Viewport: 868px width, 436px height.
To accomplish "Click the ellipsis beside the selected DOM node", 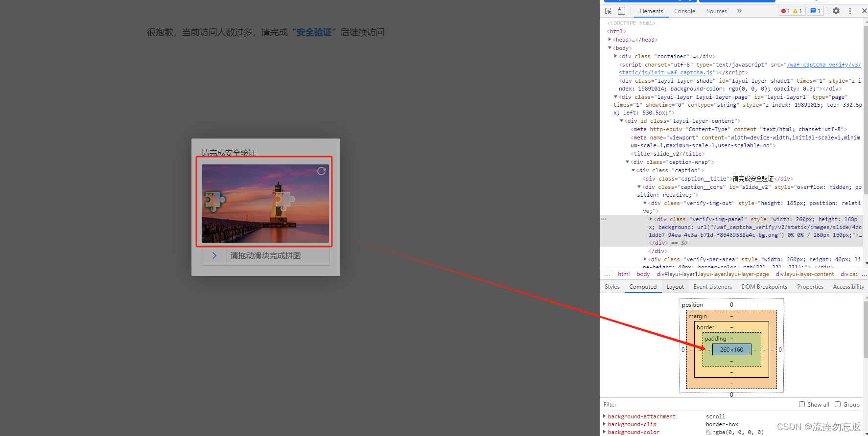I will pyautogui.click(x=604, y=219).
